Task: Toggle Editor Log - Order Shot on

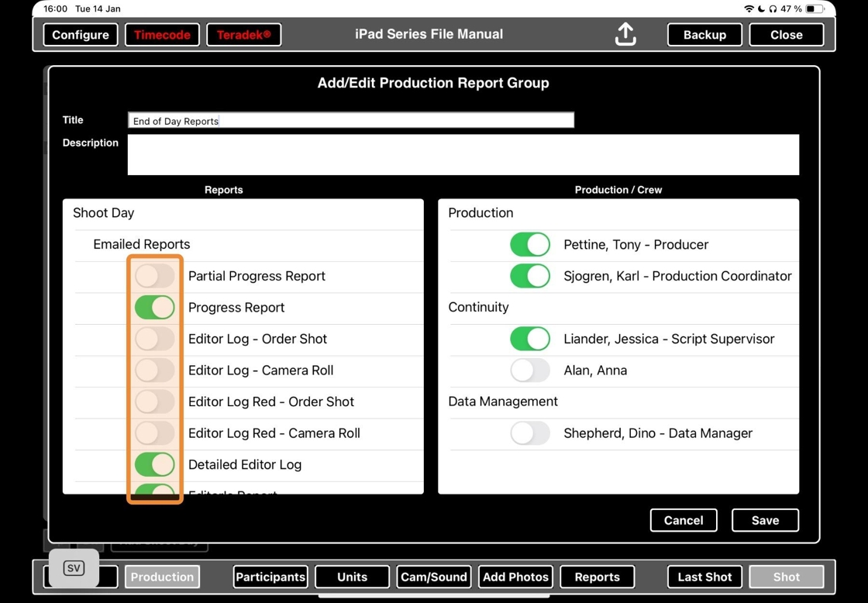Action: (x=154, y=339)
